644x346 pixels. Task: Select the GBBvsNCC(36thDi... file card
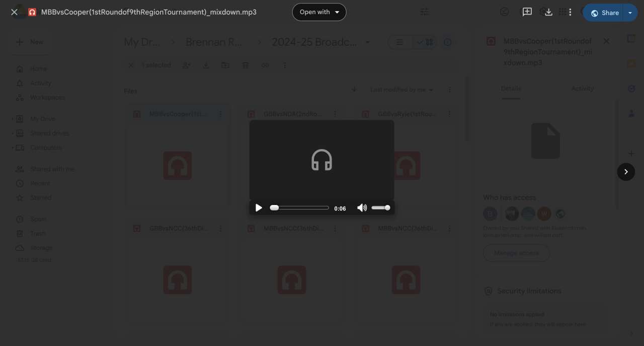coord(177,271)
